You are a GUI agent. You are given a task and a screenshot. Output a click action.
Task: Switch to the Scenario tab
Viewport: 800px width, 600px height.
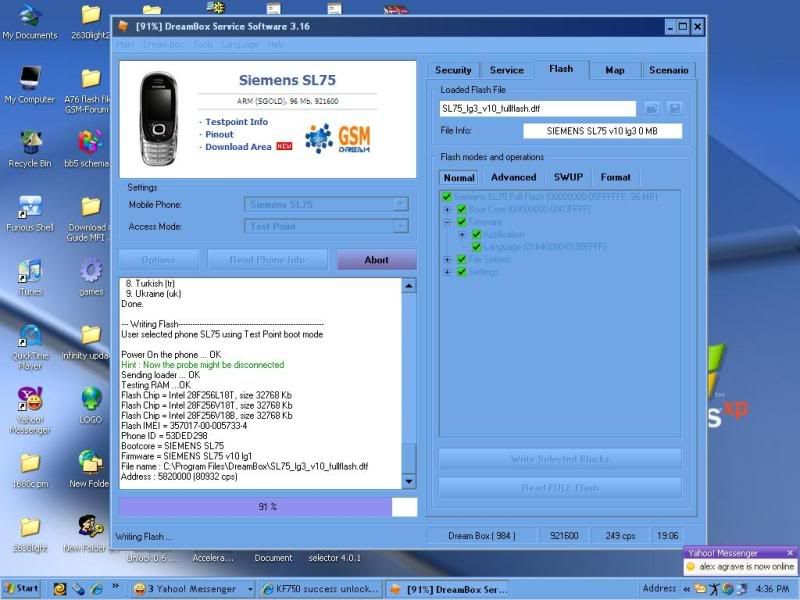668,70
